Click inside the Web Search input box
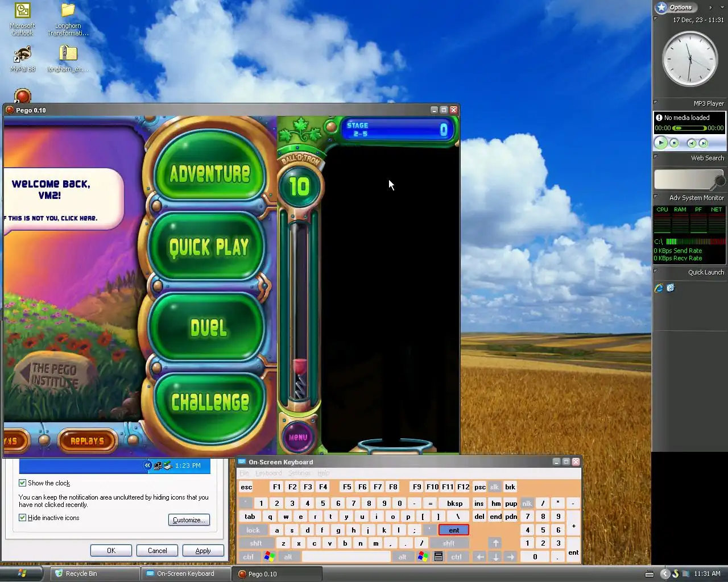 (686, 180)
